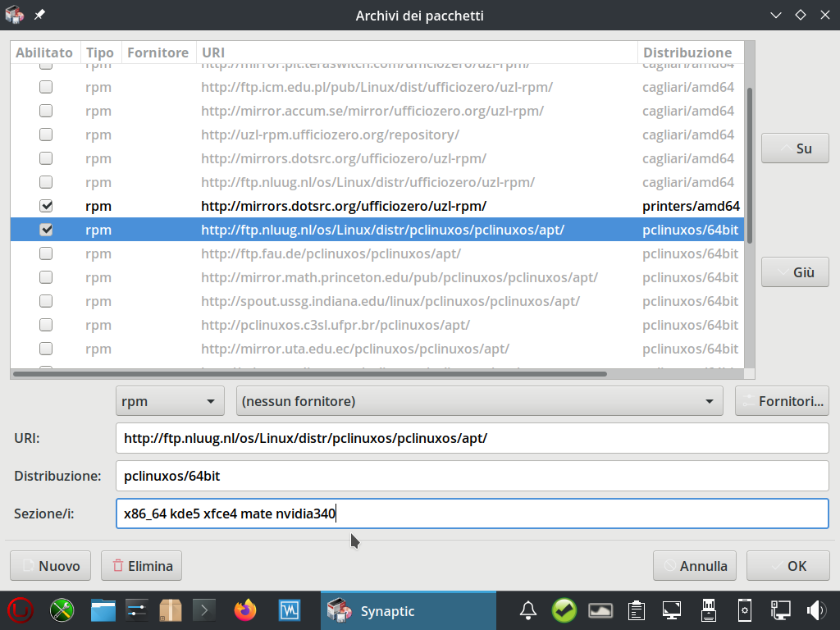Launch Firefox from the taskbar
Screen dimensions: 840x630
(244, 610)
